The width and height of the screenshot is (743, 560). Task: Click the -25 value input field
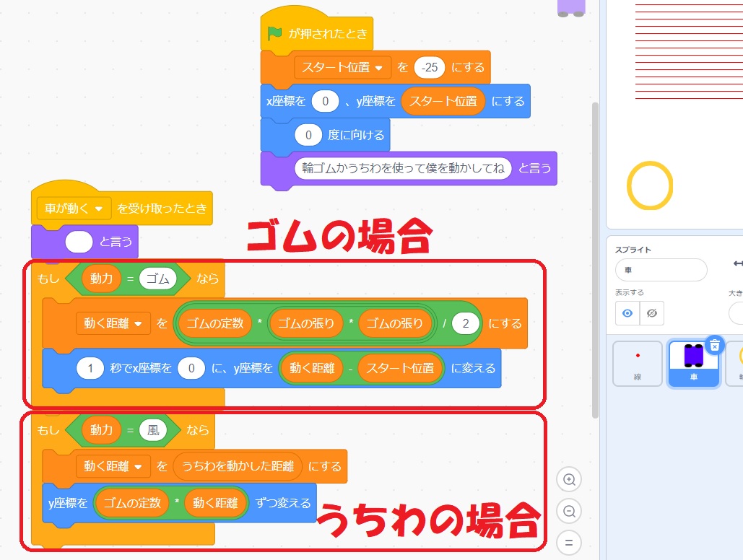pos(429,67)
